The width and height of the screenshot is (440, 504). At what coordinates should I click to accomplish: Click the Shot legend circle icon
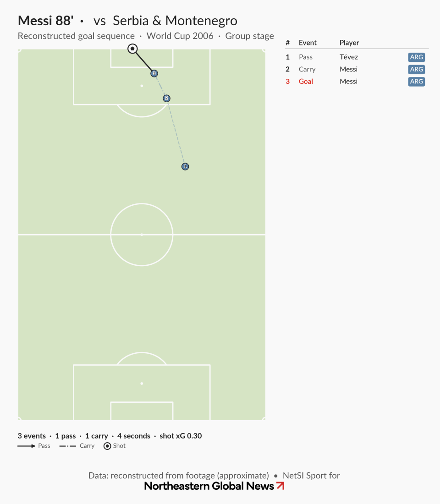(107, 446)
